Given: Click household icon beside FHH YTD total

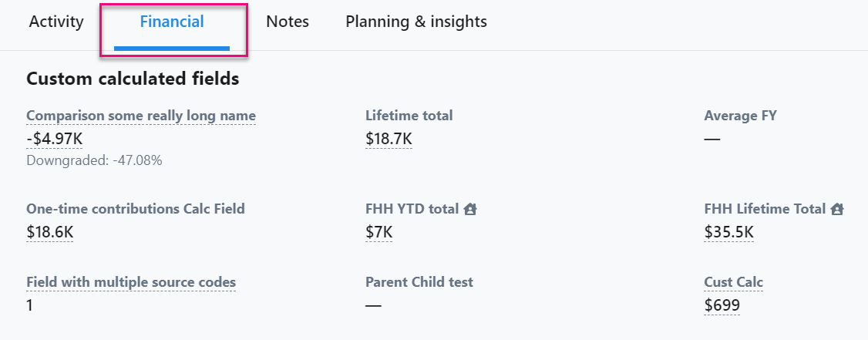Looking at the screenshot, I should [470, 209].
